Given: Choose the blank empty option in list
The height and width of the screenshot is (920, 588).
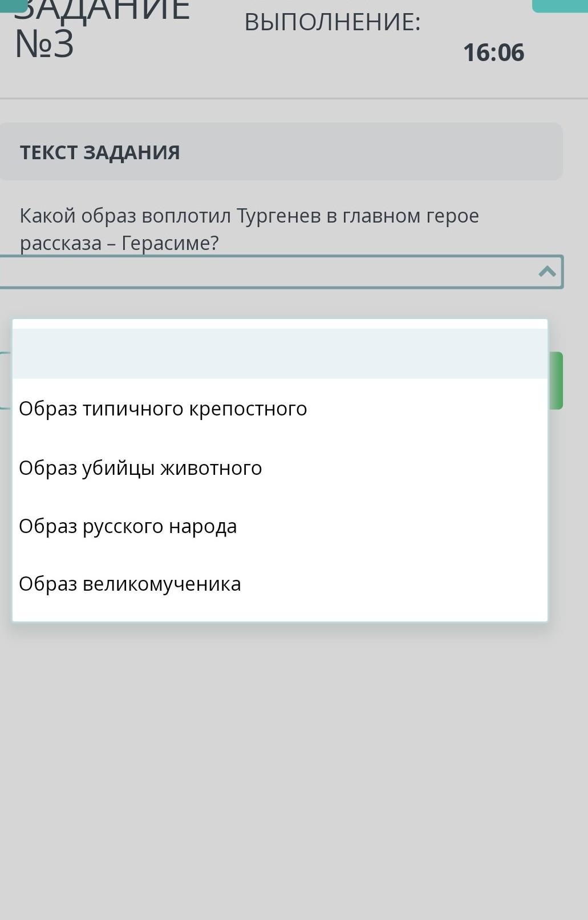Looking at the screenshot, I should 279,353.
